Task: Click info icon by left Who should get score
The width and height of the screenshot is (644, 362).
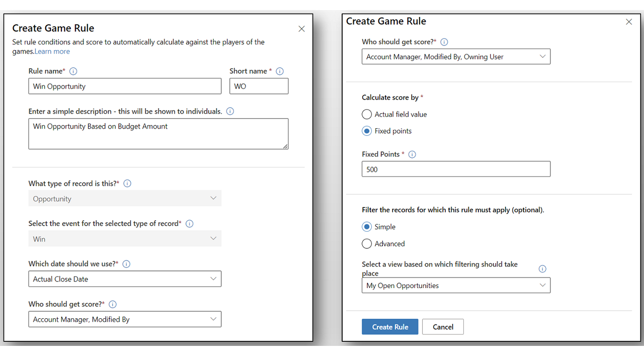Action: 113,304
